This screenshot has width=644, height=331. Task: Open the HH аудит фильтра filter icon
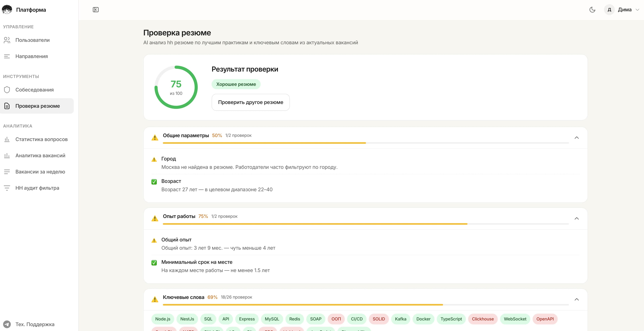click(x=7, y=188)
